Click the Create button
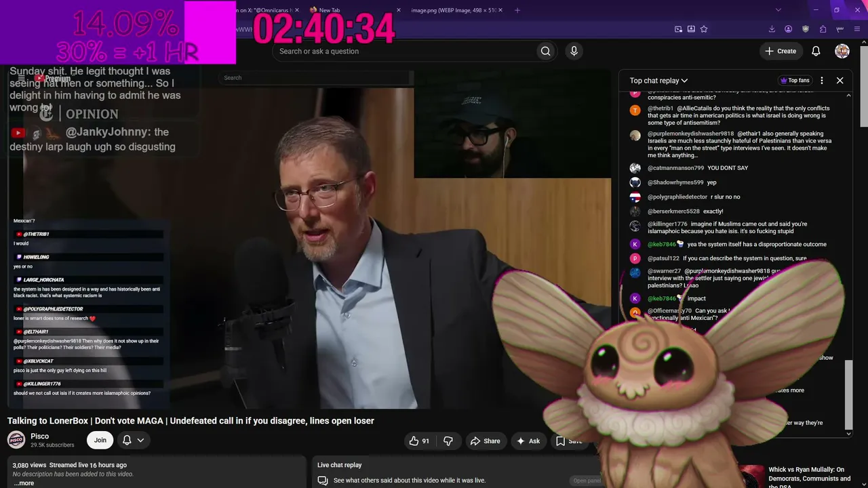This screenshot has height=488, width=868. click(x=781, y=51)
